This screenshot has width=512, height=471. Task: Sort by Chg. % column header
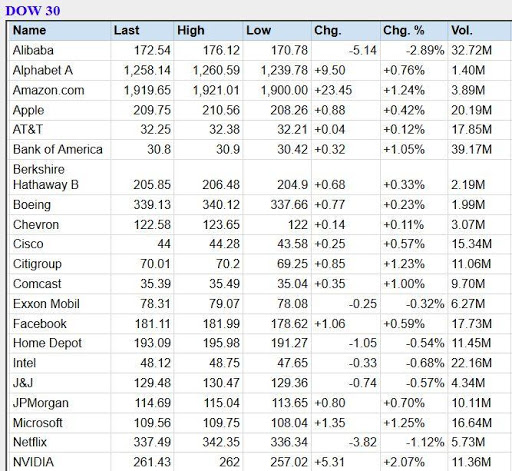click(x=404, y=30)
